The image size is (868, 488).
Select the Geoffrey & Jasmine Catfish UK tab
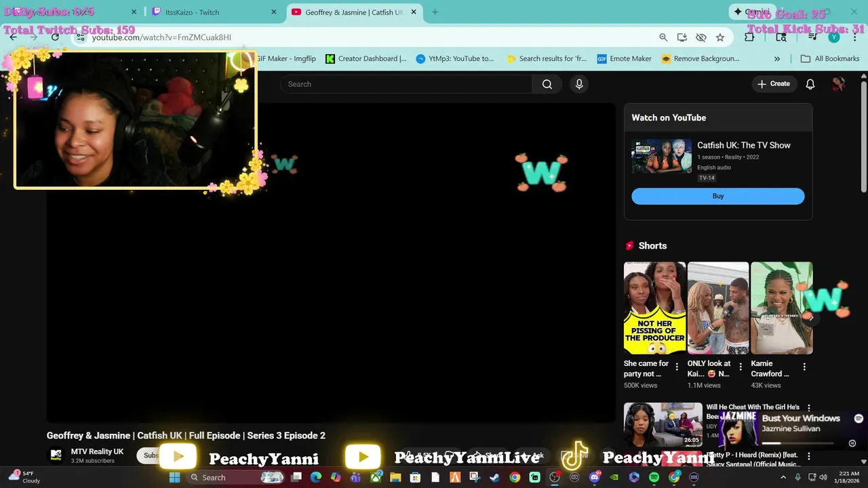(x=355, y=12)
